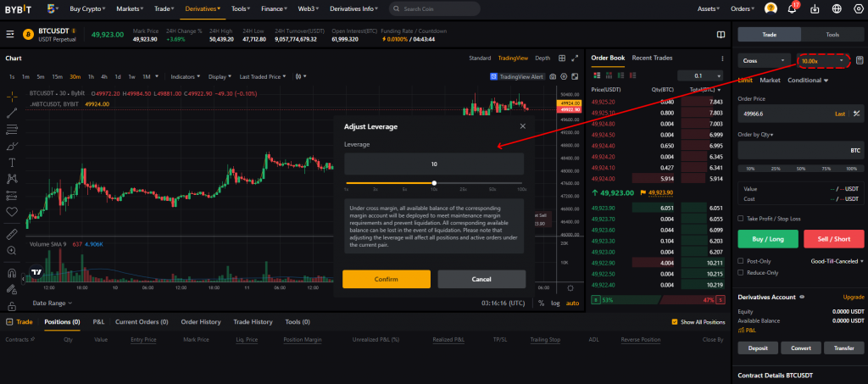Enable Take Profit / Stop Loss checkbox
The image size is (868, 384).
[x=741, y=219]
